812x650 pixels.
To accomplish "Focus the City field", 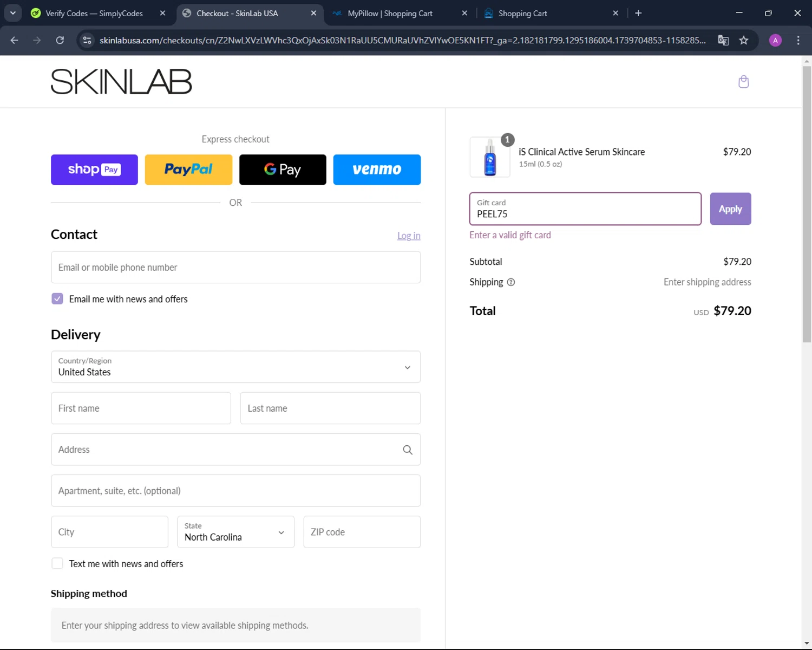I will coord(109,532).
